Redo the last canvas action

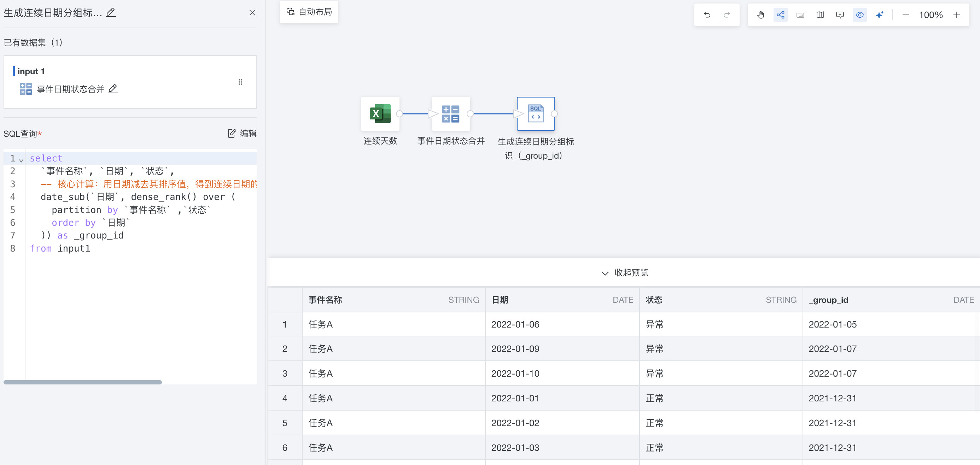[727, 15]
